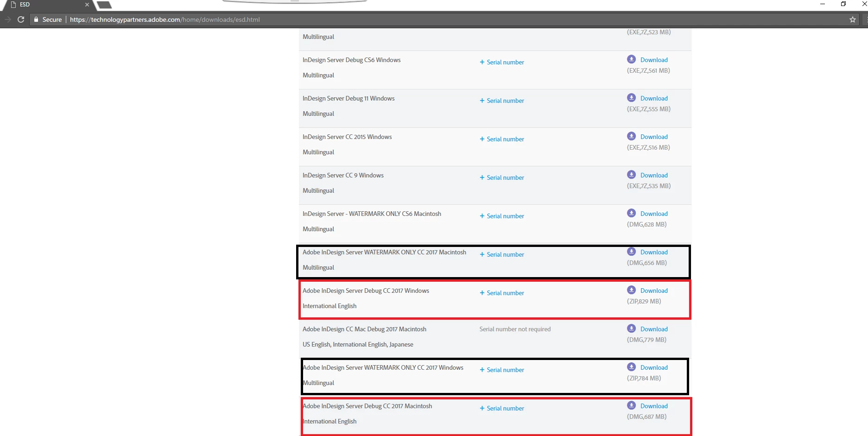Restore the browser window size
Image resolution: width=868 pixels, height=436 pixels.
point(843,4)
